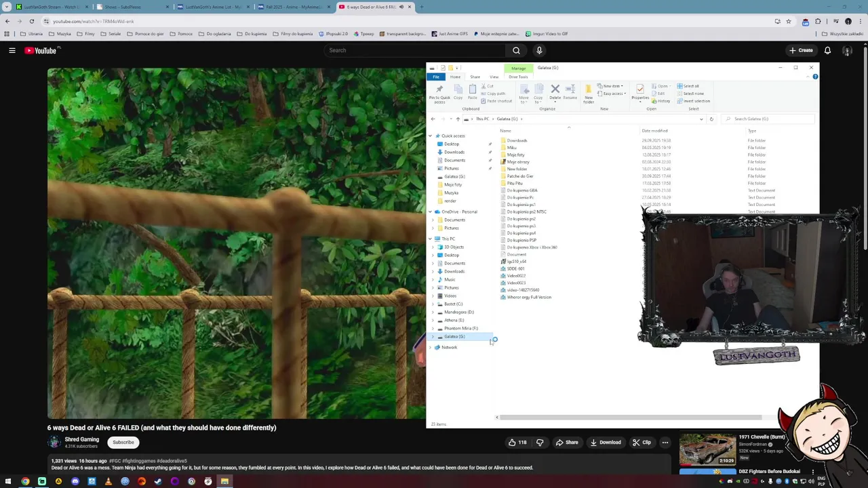This screenshot has width=868, height=488.
Task: Subscribe to Shred Gaming channel
Action: [x=123, y=443]
